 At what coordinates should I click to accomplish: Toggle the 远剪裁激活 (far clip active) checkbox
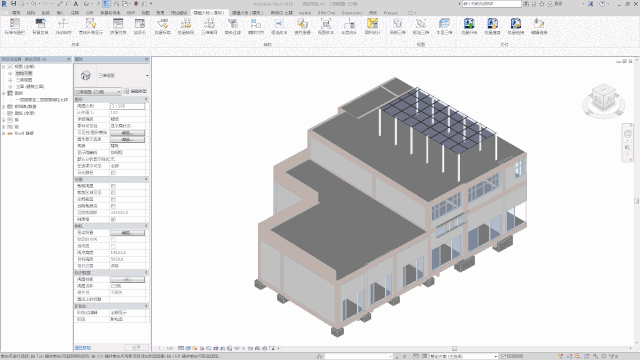pyautogui.click(x=113, y=206)
